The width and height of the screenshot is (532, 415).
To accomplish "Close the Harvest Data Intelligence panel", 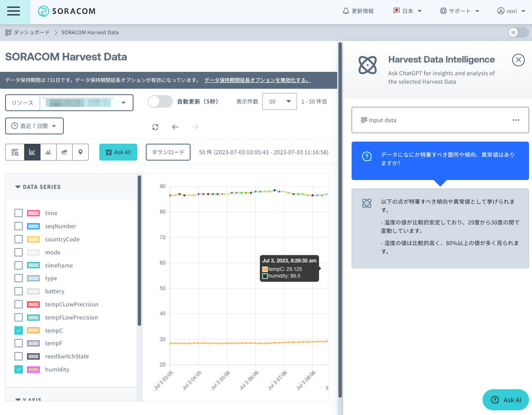I will tap(518, 60).
